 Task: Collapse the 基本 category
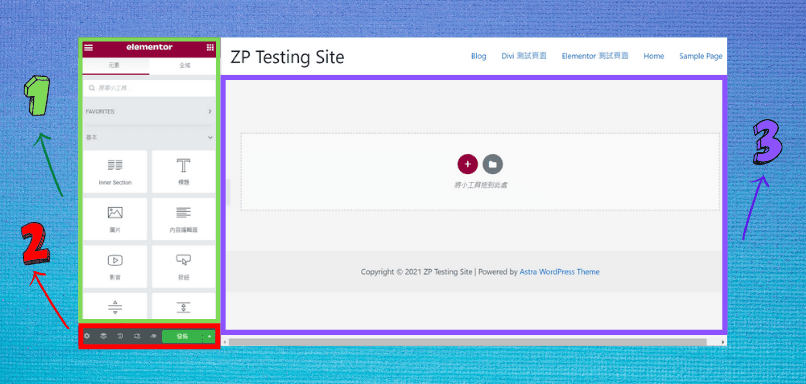point(149,138)
